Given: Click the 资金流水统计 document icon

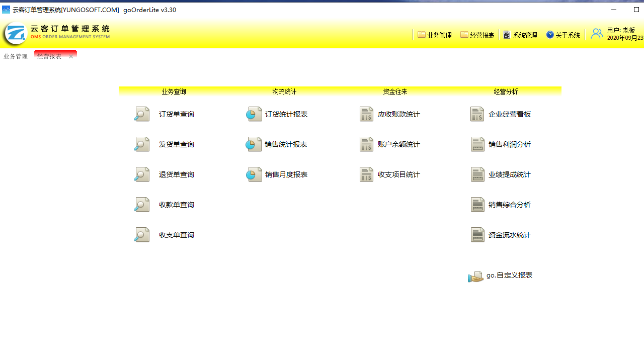Looking at the screenshot, I should [477, 235].
